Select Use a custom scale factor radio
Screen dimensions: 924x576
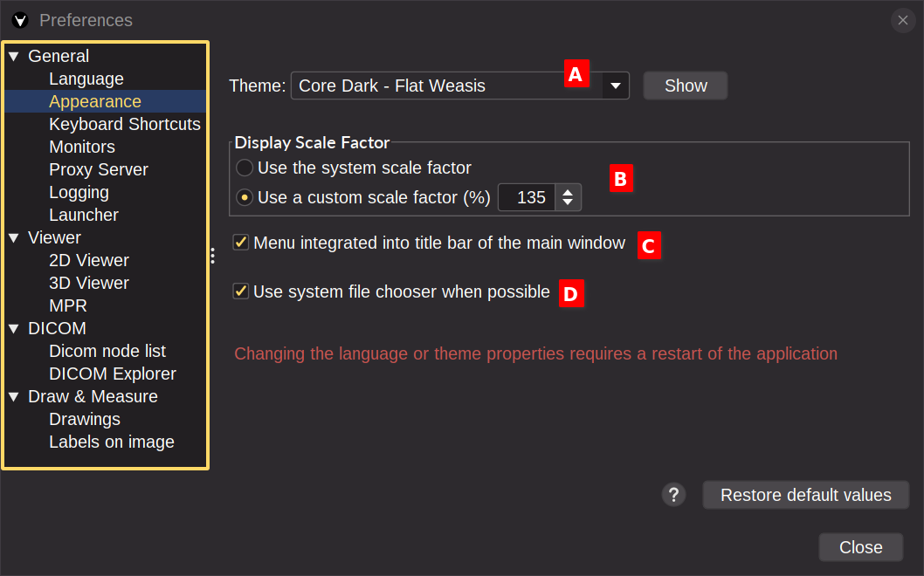pyautogui.click(x=245, y=197)
